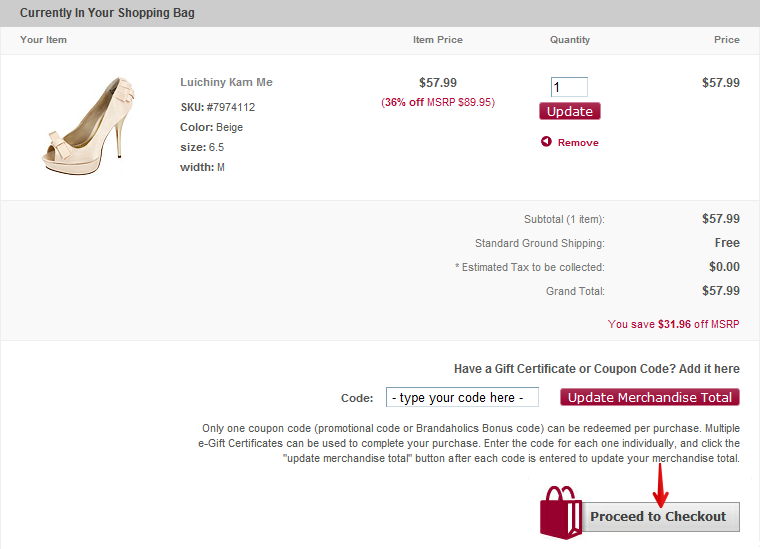Click the Free standard shipping value
This screenshot has height=549, width=760.
click(x=727, y=243)
